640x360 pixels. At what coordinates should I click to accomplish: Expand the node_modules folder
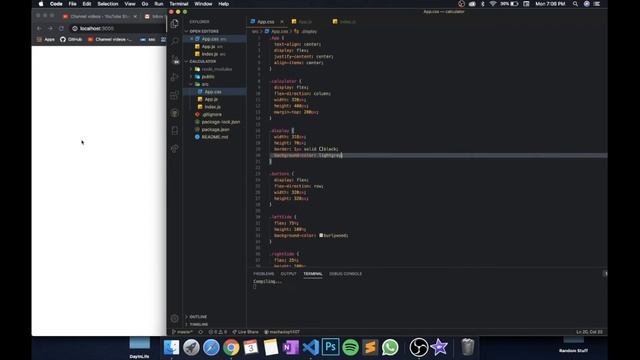click(x=216, y=69)
